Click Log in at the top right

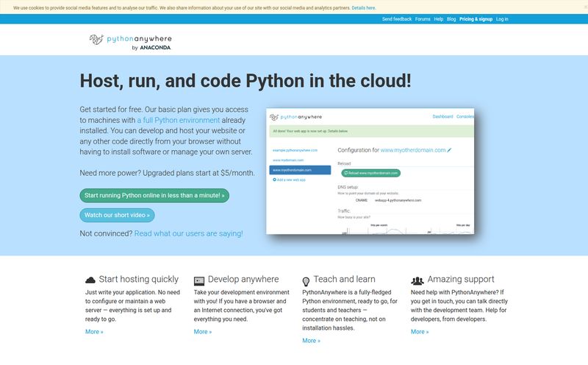502,19
